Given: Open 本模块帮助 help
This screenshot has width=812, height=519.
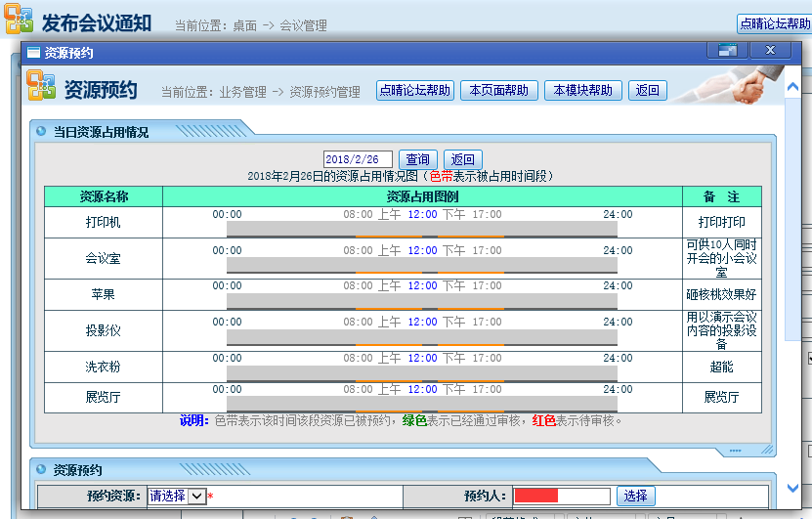Looking at the screenshot, I should click(582, 91).
